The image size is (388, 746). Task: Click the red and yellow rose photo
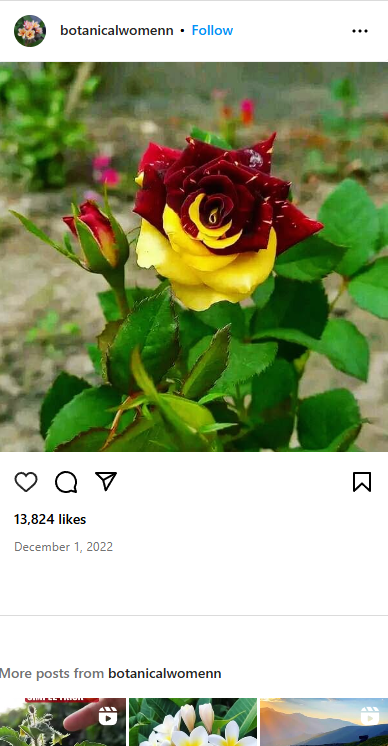tap(194, 256)
